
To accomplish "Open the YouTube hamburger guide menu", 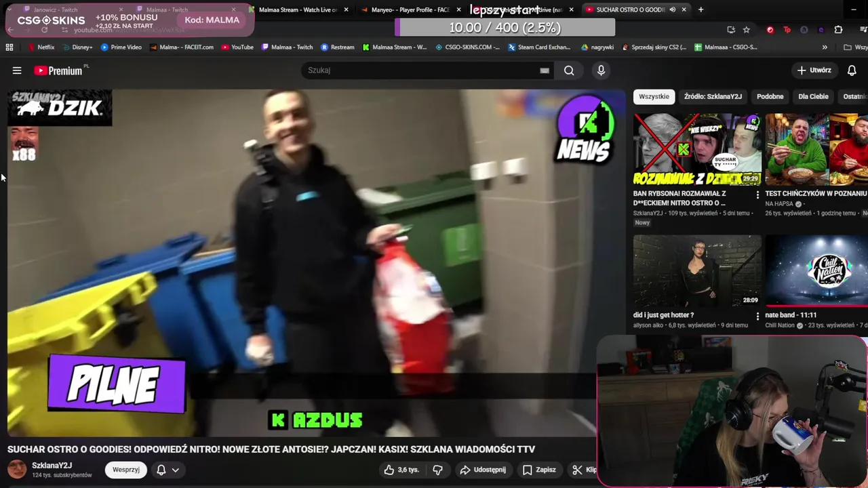I will pyautogui.click(x=17, y=70).
